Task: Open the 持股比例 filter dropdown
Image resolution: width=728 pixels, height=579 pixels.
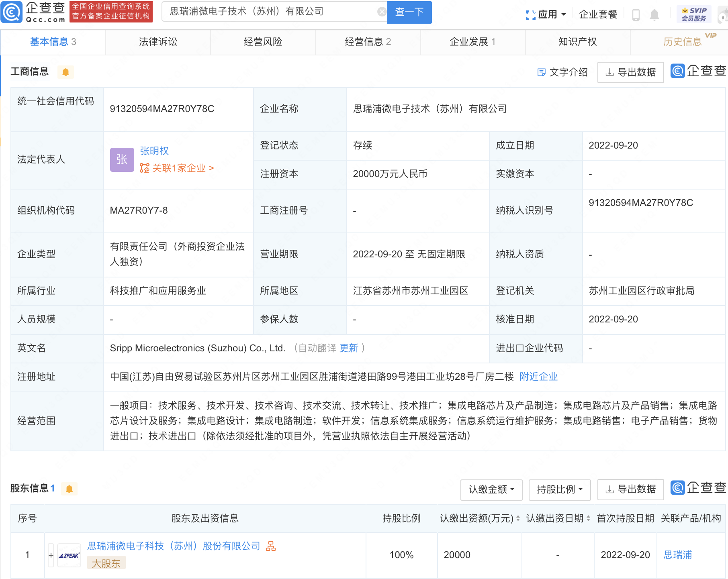Action: click(x=559, y=489)
